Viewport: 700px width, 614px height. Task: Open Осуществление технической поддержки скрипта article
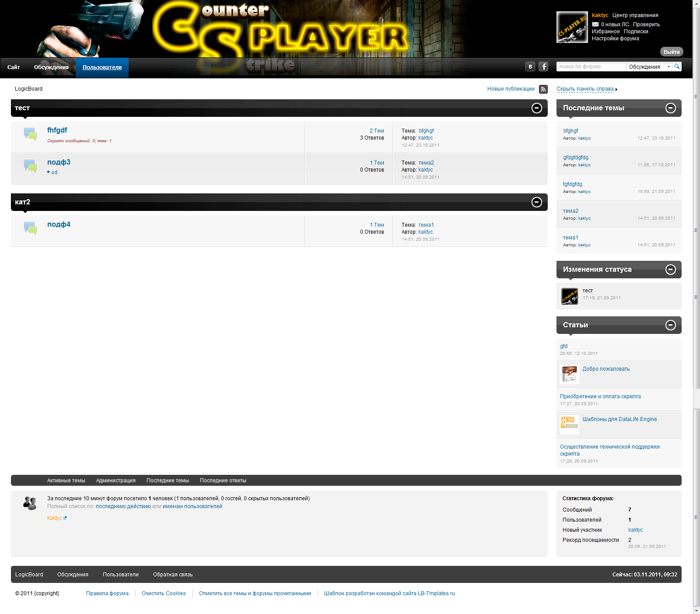(610, 450)
